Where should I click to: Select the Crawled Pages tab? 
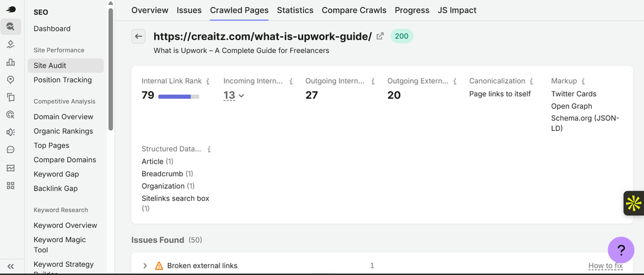click(x=239, y=10)
